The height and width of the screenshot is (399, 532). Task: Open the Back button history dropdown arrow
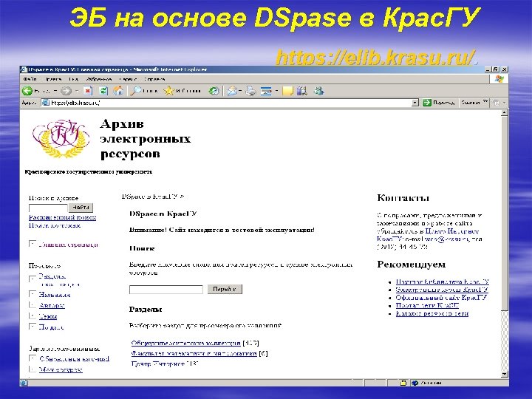click(x=55, y=91)
